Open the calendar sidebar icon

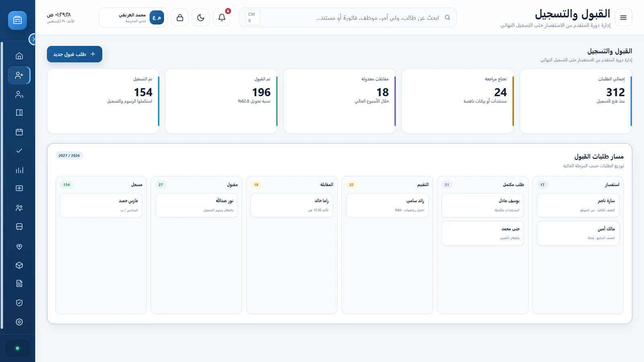(19, 132)
